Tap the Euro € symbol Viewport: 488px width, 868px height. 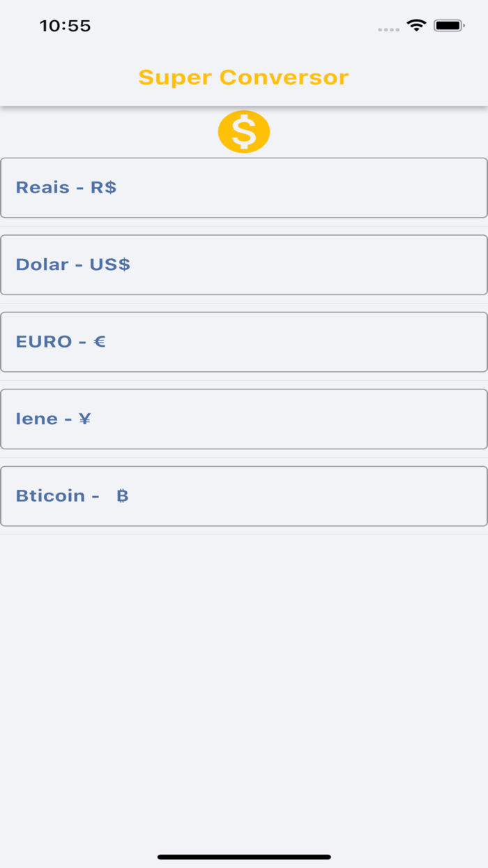pyautogui.click(x=100, y=342)
